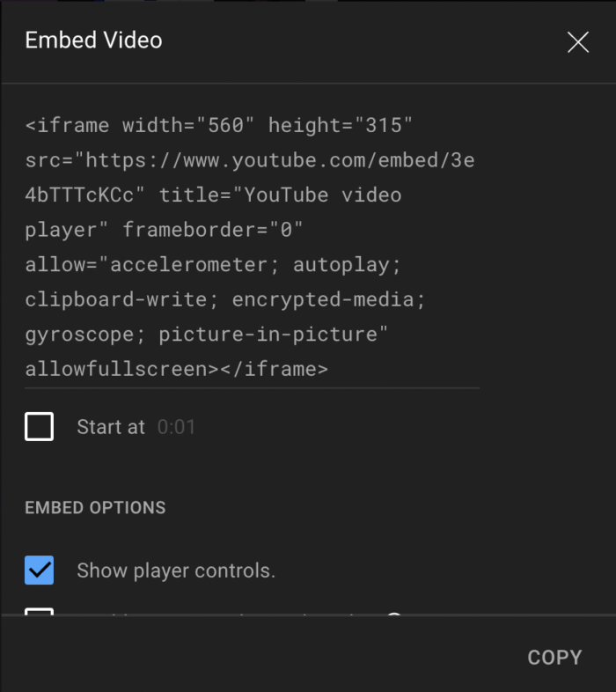
Task: Click the allowfullscreen closing iframe line
Action: (x=176, y=369)
